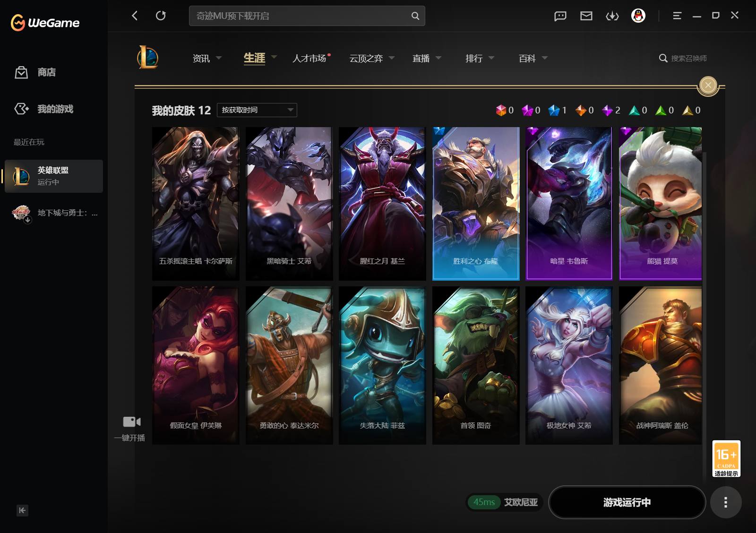Viewport: 756px width, 533px height.
Task: Open the 勇敢的心 泰达米尔 skin card
Action: (289, 365)
